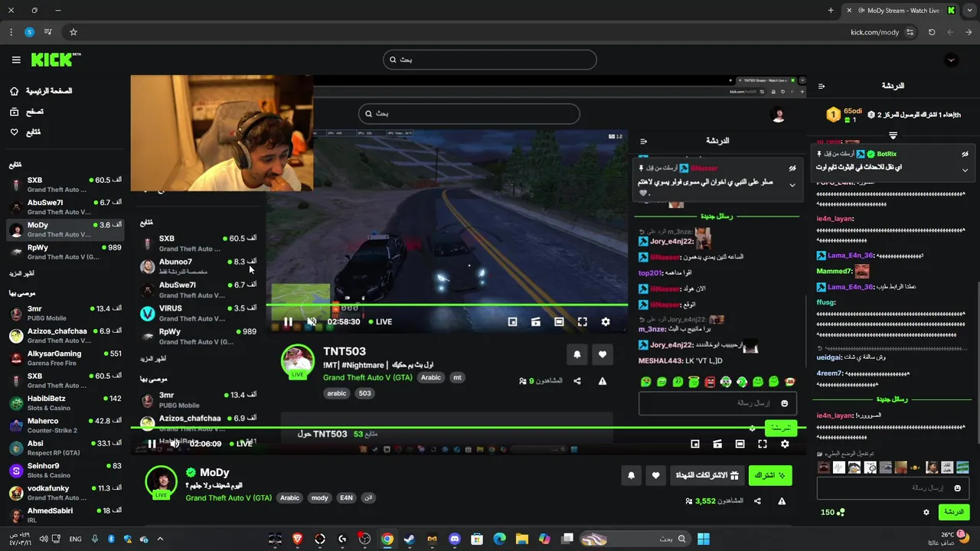Open the RpWy channel in sidebar

click(x=65, y=252)
